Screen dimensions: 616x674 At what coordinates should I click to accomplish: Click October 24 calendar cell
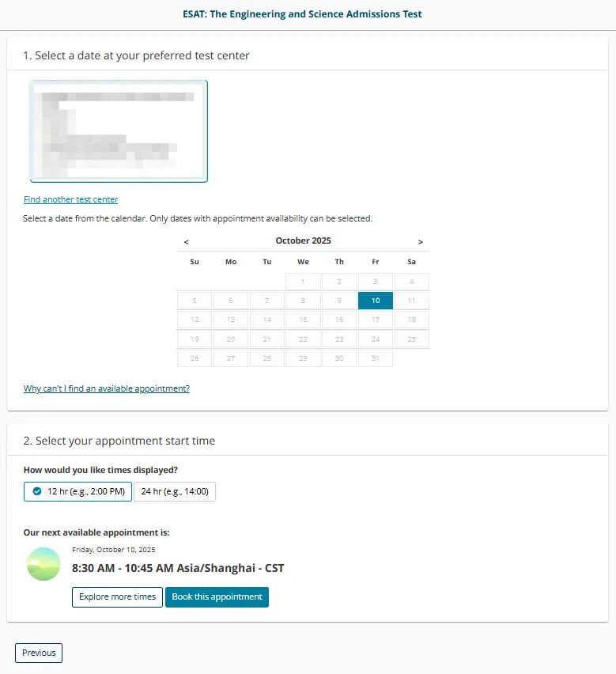(x=376, y=339)
